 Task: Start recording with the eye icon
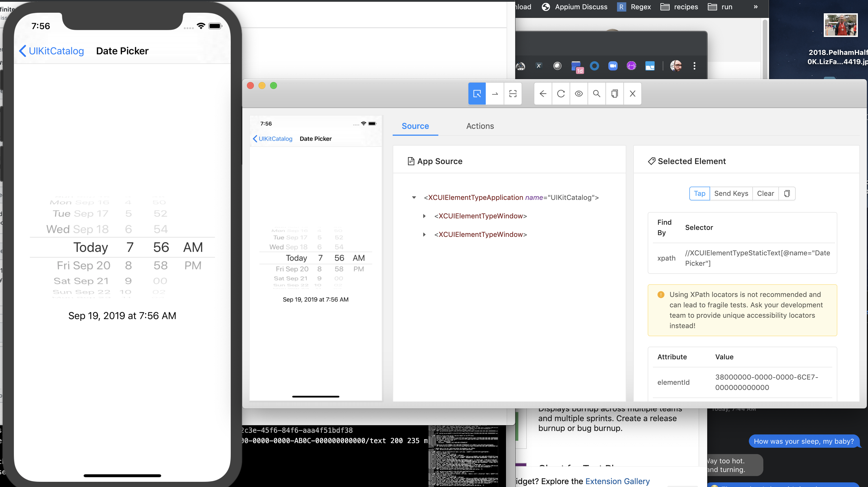tap(579, 94)
